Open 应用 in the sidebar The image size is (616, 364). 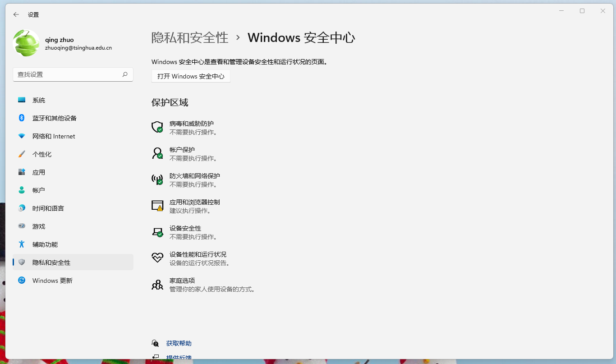73,172
